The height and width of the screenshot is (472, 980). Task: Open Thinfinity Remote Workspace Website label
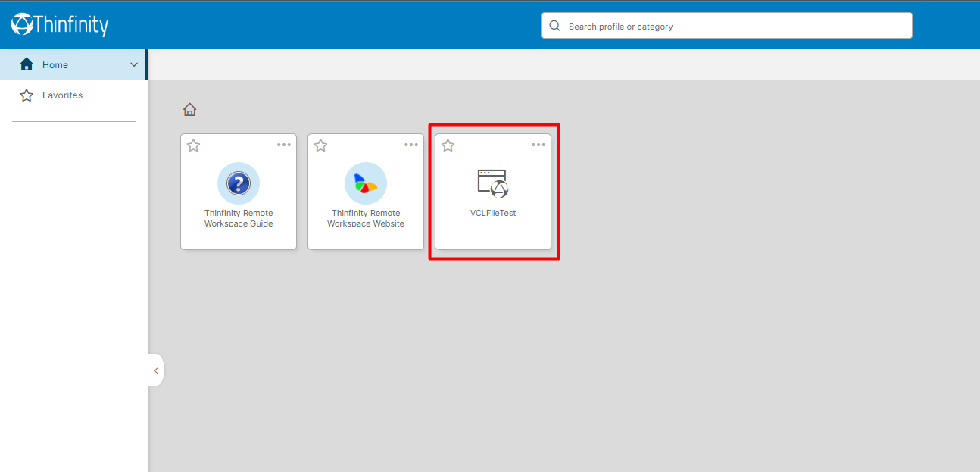click(366, 218)
